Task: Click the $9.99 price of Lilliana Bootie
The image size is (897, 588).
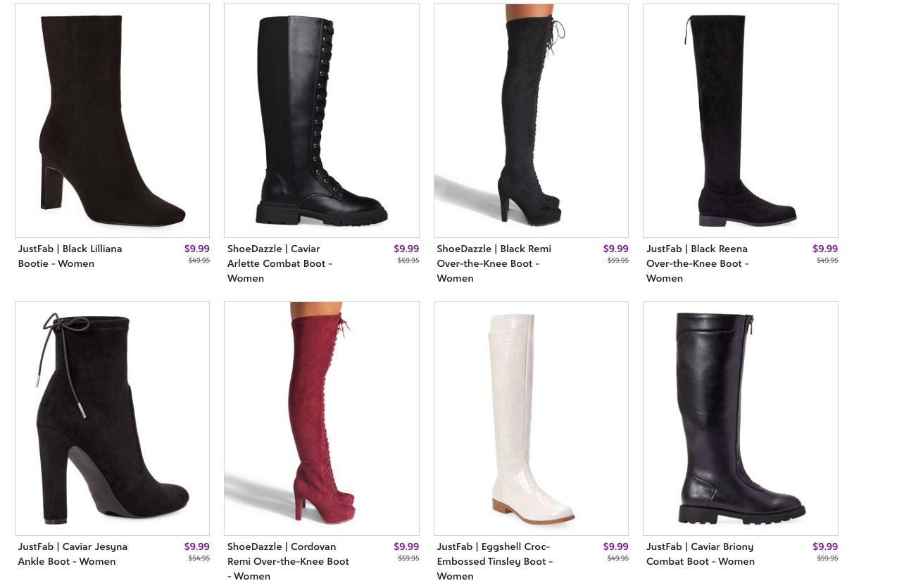Action: click(x=197, y=249)
